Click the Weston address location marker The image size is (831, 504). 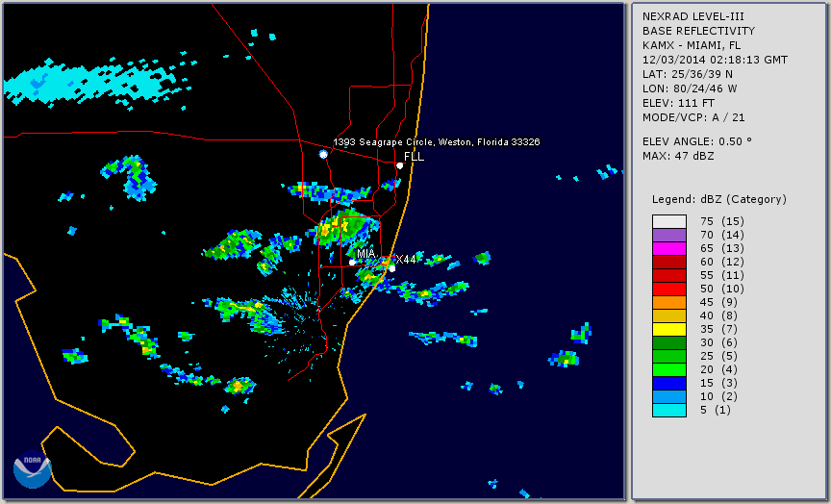[323, 154]
